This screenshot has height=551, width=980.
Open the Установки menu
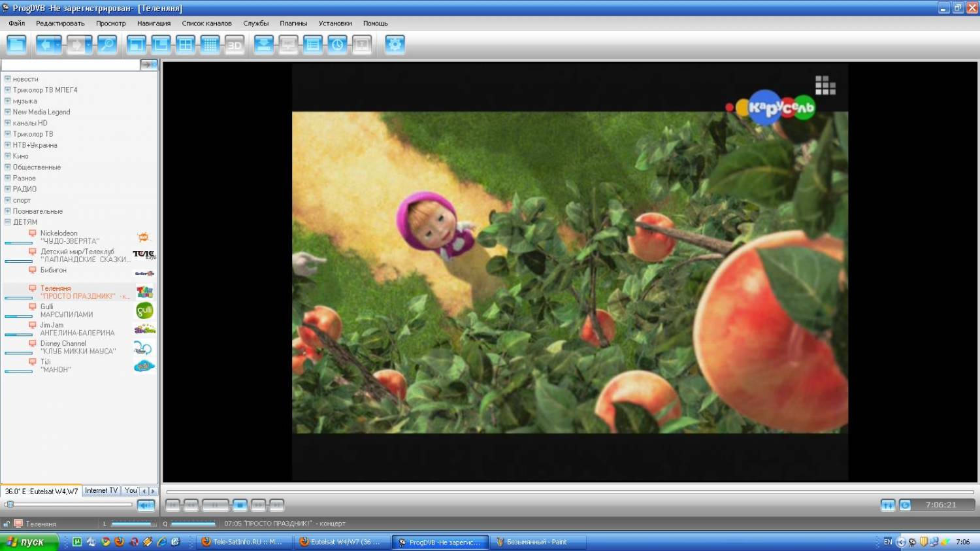pyautogui.click(x=335, y=24)
